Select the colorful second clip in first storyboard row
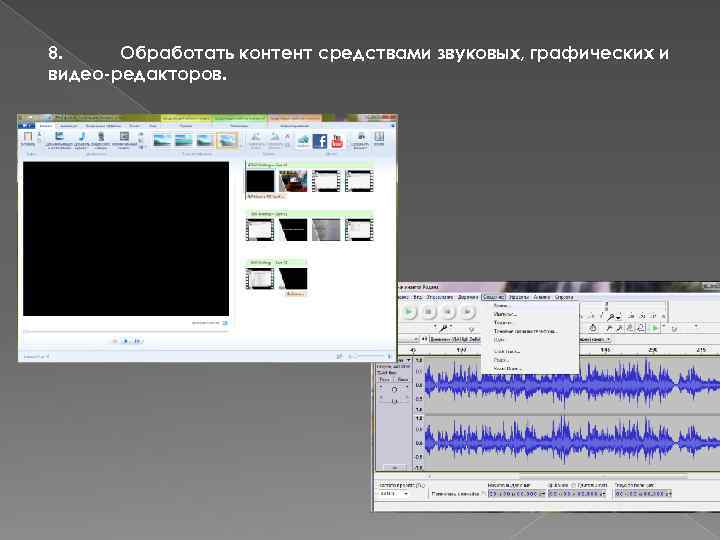Viewport: 720px width, 540px height. click(293, 181)
